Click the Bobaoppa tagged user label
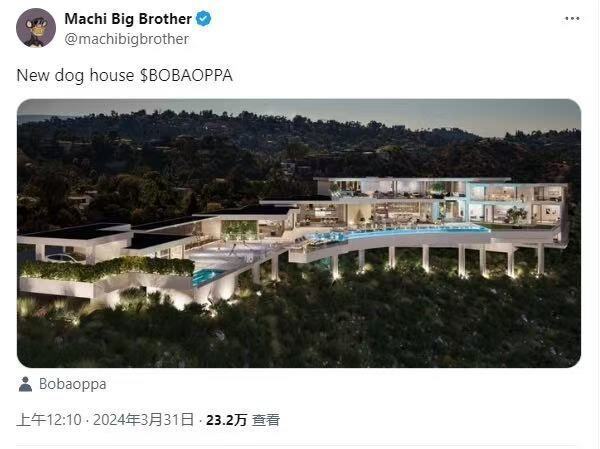The height and width of the screenshot is (449, 600). [73, 384]
